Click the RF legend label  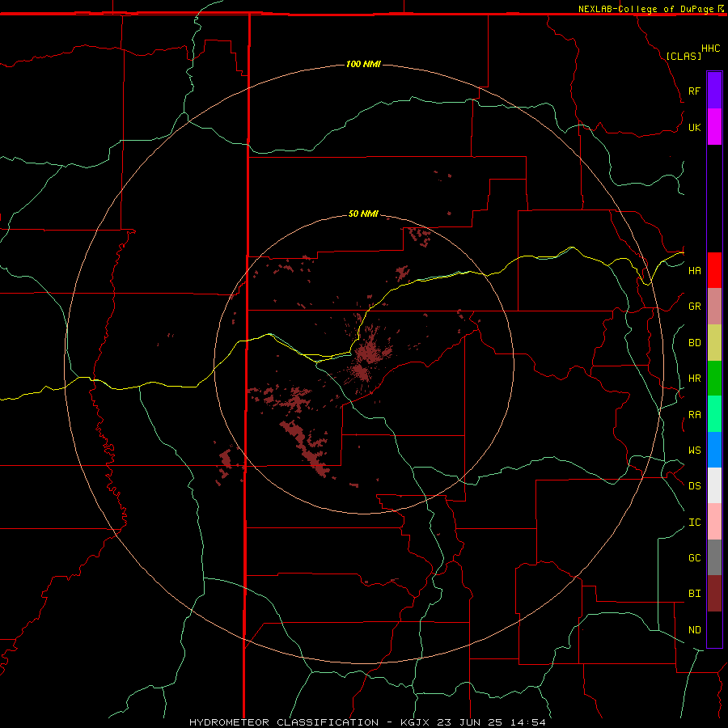coord(694,91)
